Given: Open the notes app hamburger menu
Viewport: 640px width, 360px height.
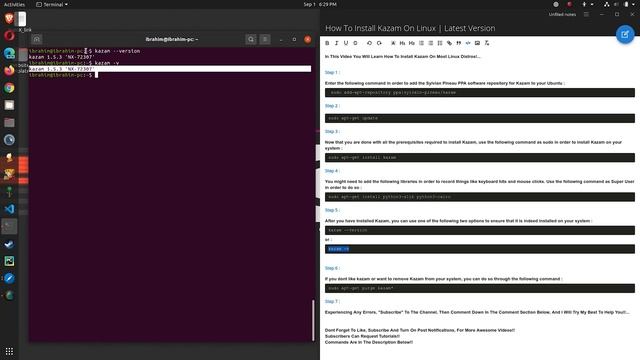Looking at the screenshot, I should 586,14.
